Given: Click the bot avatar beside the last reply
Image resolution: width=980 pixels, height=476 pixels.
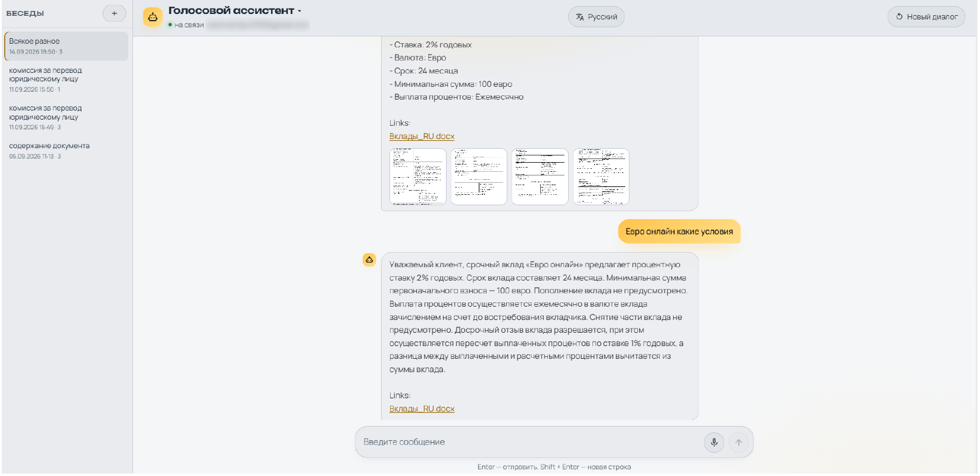Looking at the screenshot, I should pos(369,260).
